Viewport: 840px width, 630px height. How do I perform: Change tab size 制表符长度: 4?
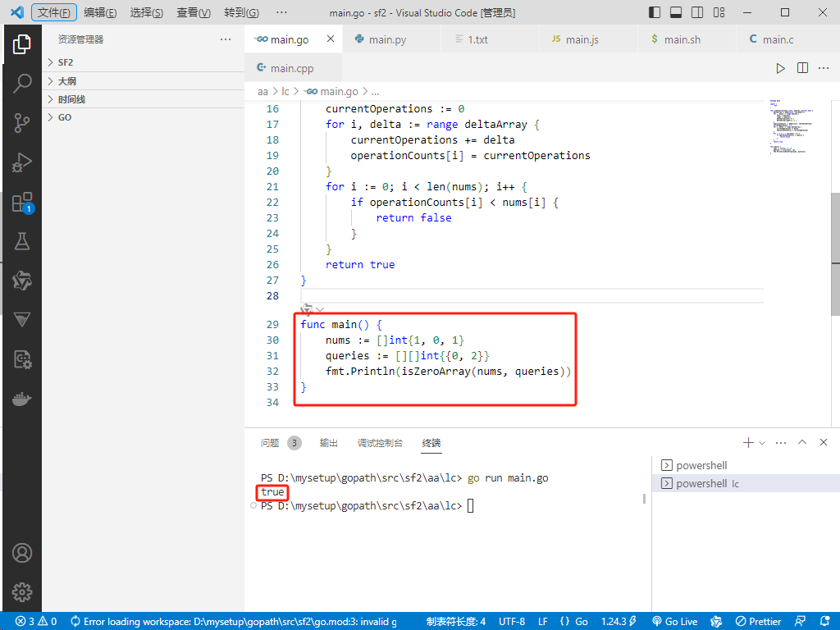click(x=456, y=622)
